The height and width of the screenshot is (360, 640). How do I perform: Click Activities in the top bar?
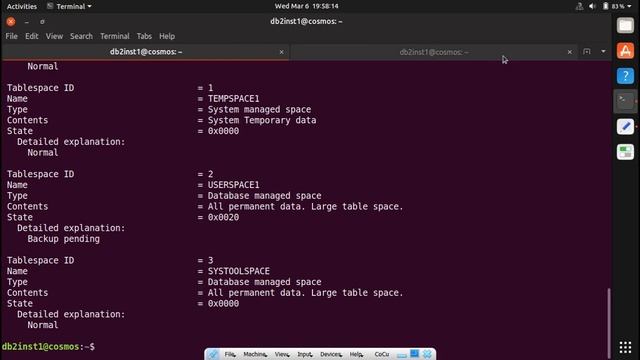pos(22,6)
